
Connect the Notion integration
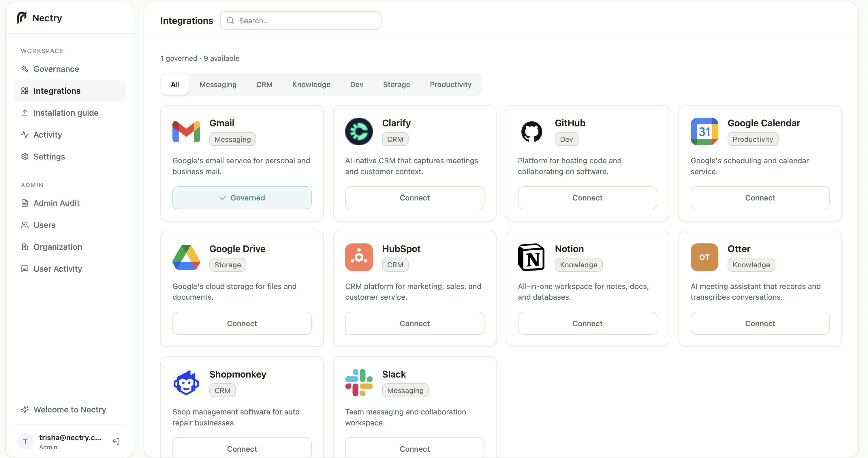coord(587,323)
